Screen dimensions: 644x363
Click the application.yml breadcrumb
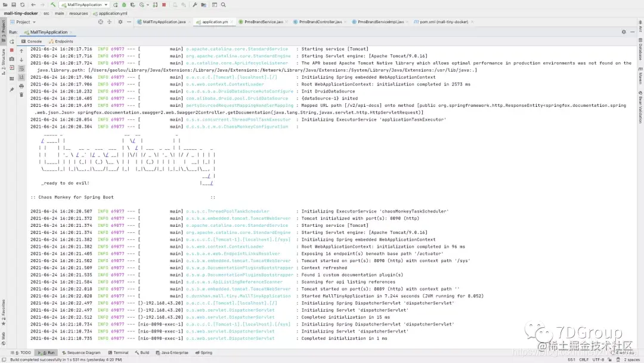tap(110, 14)
